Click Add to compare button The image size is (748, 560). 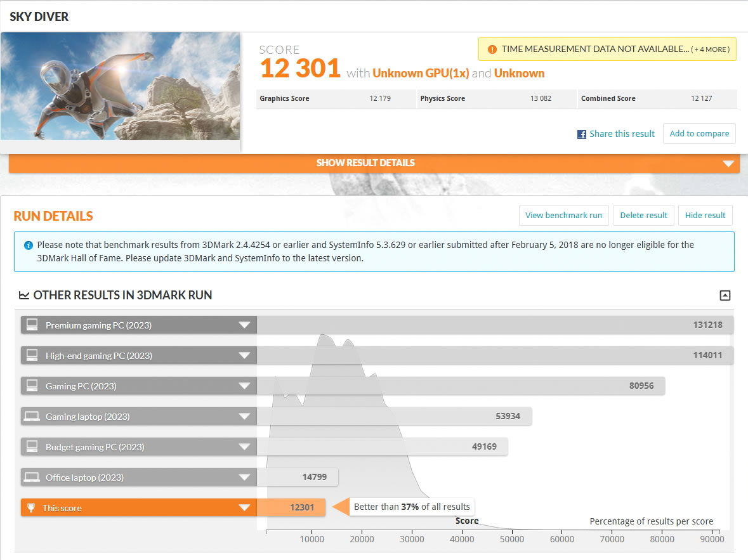[x=699, y=134]
